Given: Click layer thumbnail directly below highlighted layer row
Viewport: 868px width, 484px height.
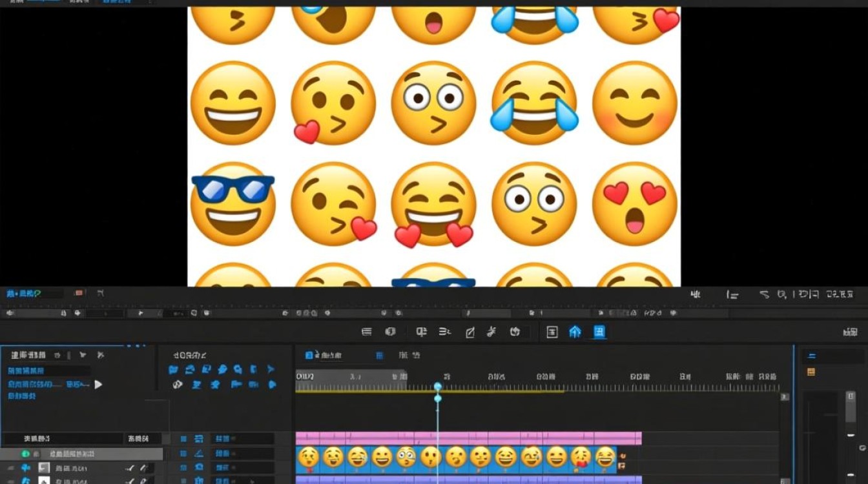Looking at the screenshot, I should 44,468.
